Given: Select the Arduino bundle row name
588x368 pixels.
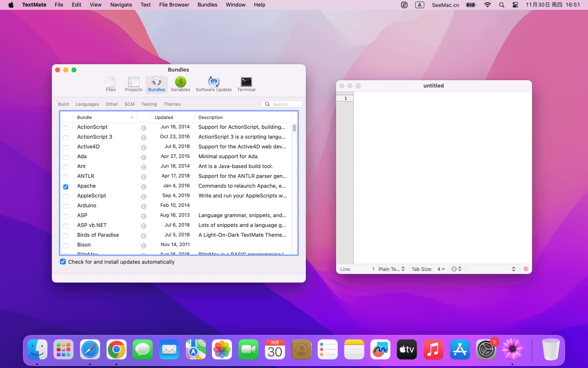Looking at the screenshot, I should tap(87, 206).
